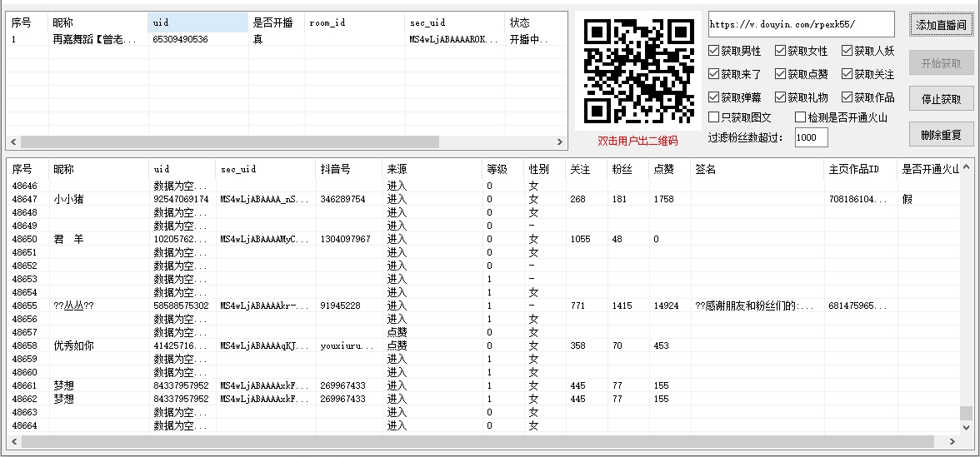Toggle the 获取礼物 checkbox
Screen dimensions: 980x457
[781, 97]
